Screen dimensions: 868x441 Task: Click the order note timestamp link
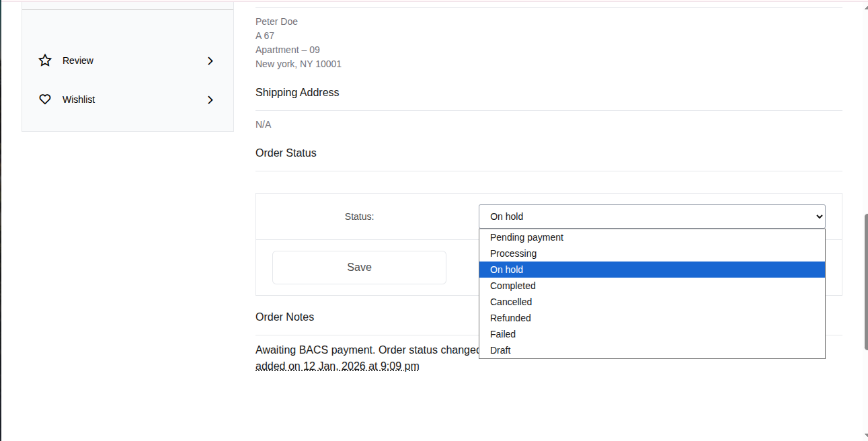[338, 366]
